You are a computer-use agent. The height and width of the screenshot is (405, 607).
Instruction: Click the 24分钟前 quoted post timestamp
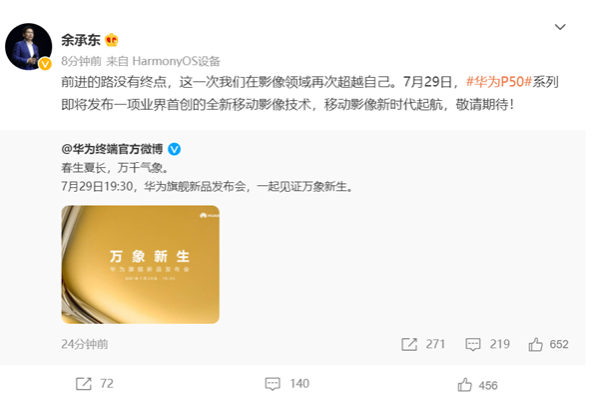(x=84, y=344)
